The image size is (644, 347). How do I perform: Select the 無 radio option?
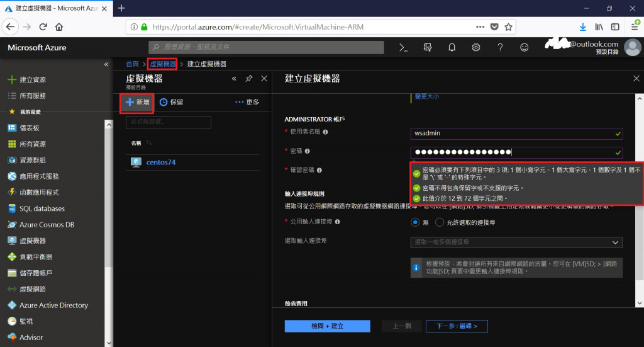pyautogui.click(x=415, y=222)
